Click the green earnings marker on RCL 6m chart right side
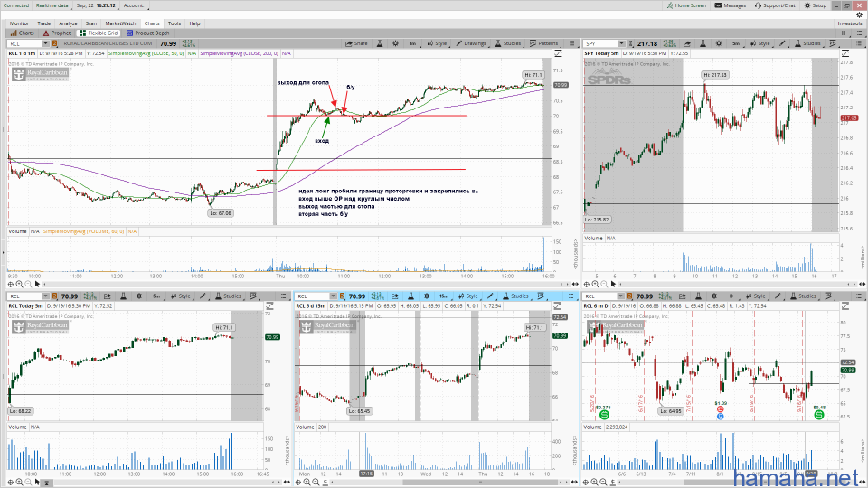This screenshot has height=488, width=868. pos(819,415)
